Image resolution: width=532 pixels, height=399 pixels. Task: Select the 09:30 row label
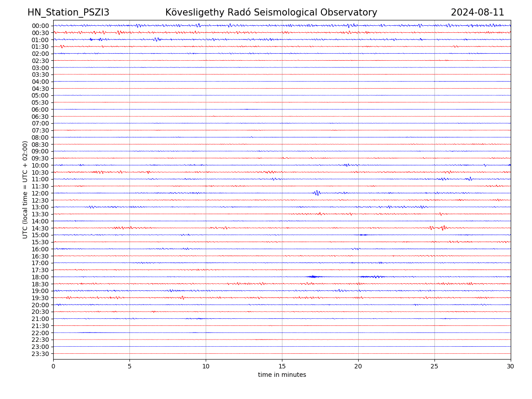(40, 158)
